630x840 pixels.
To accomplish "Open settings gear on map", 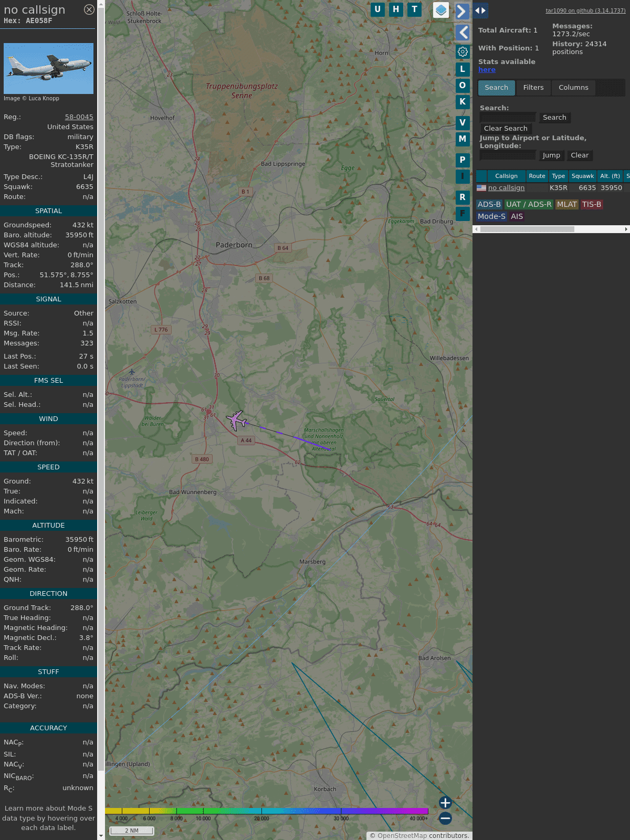I will (463, 51).
